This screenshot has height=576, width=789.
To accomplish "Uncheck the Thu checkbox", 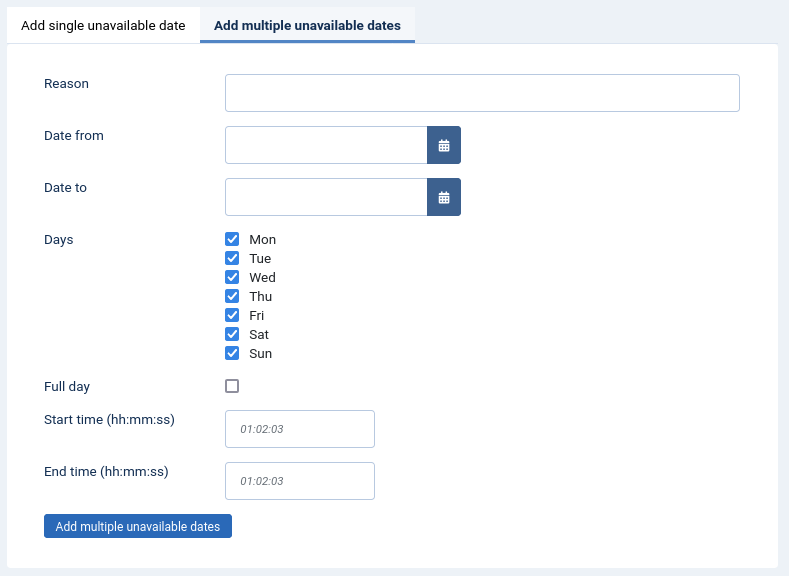I will [x=232, y=296].
